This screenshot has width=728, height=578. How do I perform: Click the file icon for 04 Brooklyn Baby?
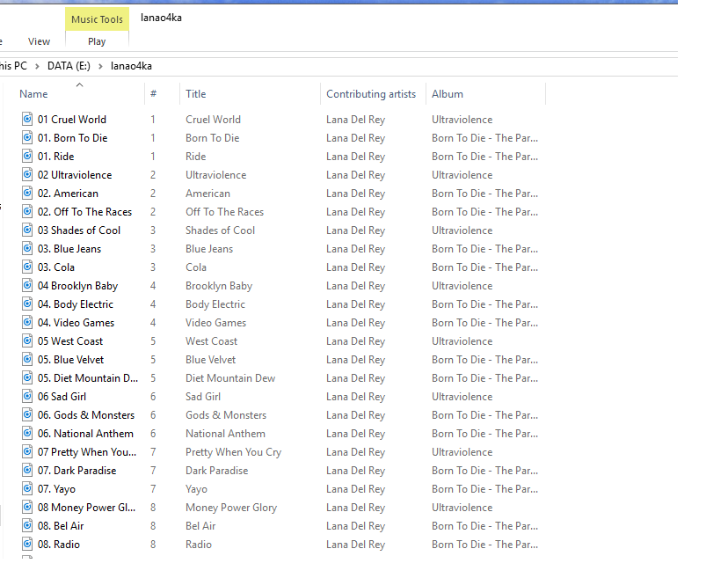(27, 285)
